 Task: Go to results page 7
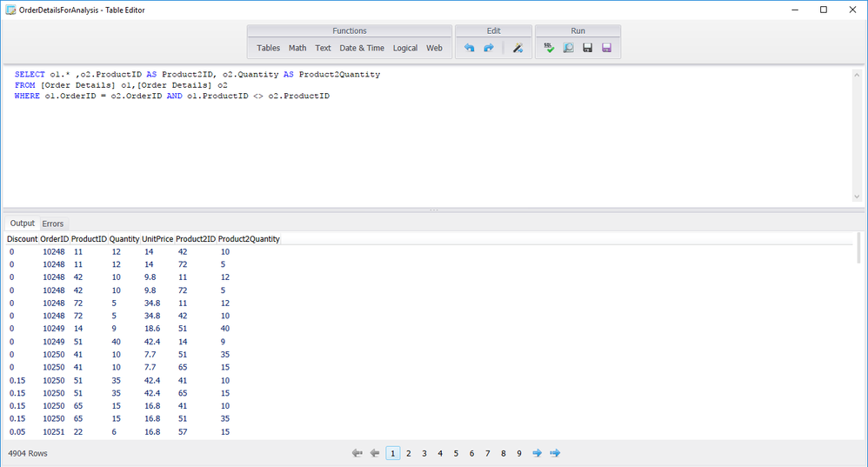[487, 453]
